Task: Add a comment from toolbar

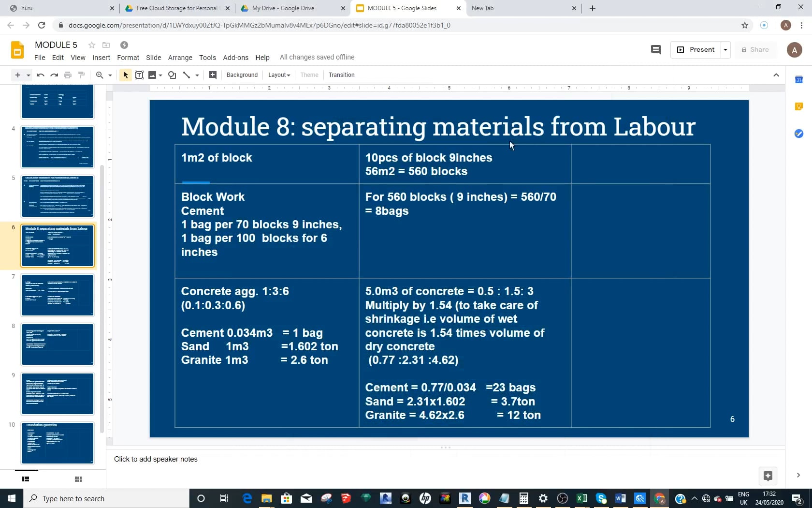Action: pos(213,75)
